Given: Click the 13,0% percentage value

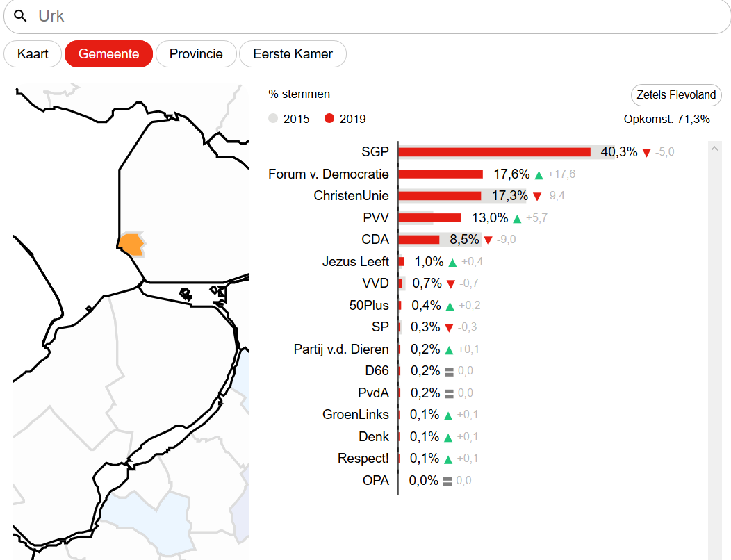Looking at the screenshot, I should click(x=489, y=217).
